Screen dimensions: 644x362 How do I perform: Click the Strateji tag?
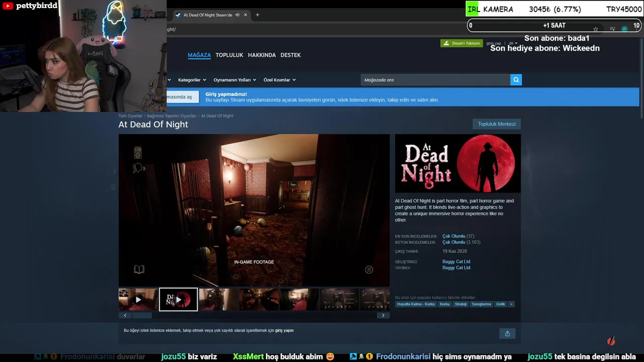[x=461, y=304]
